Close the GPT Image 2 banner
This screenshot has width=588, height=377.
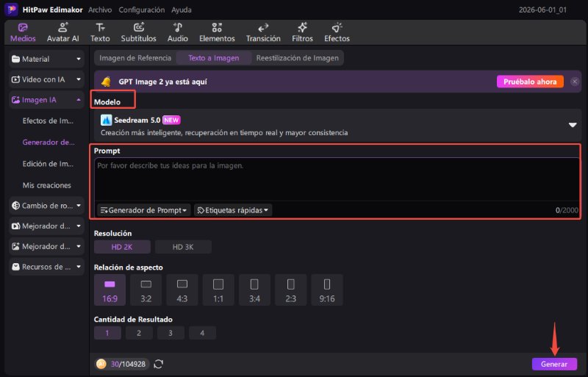(x=575, y=82)
